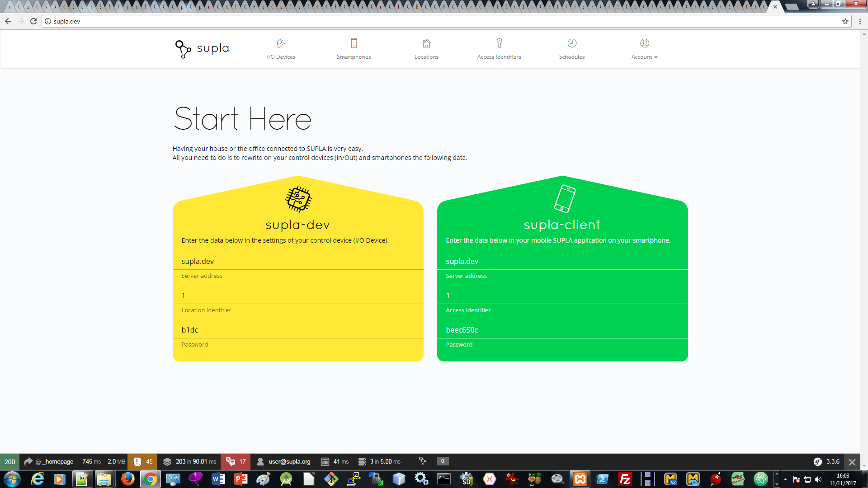Click the supla logo in header
Screen dimensions: 868x488
click(x=202, y=49)
